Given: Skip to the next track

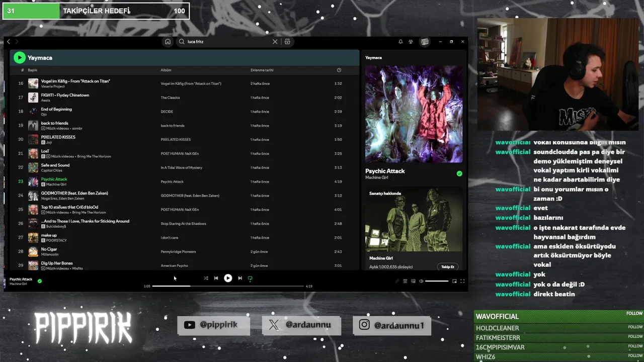Looking at the screenshot, I should click(x=240, y=278).
